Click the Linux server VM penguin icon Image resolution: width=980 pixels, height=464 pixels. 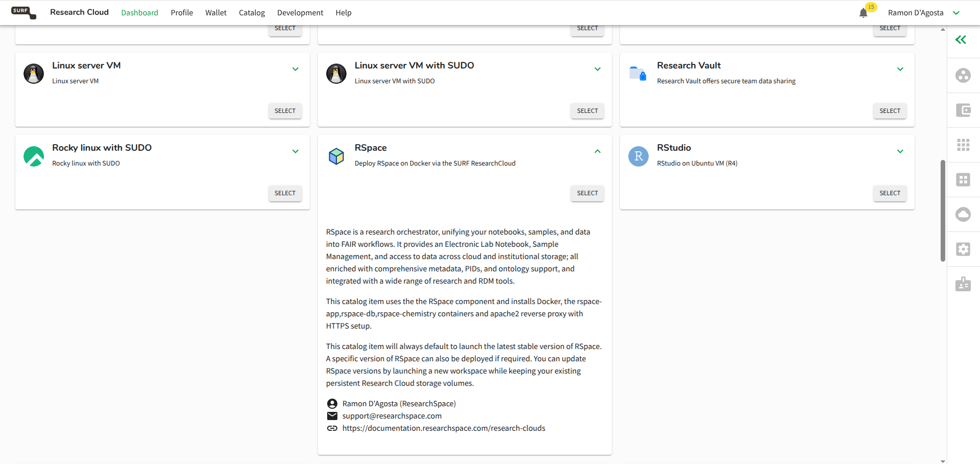pos(34,74)
